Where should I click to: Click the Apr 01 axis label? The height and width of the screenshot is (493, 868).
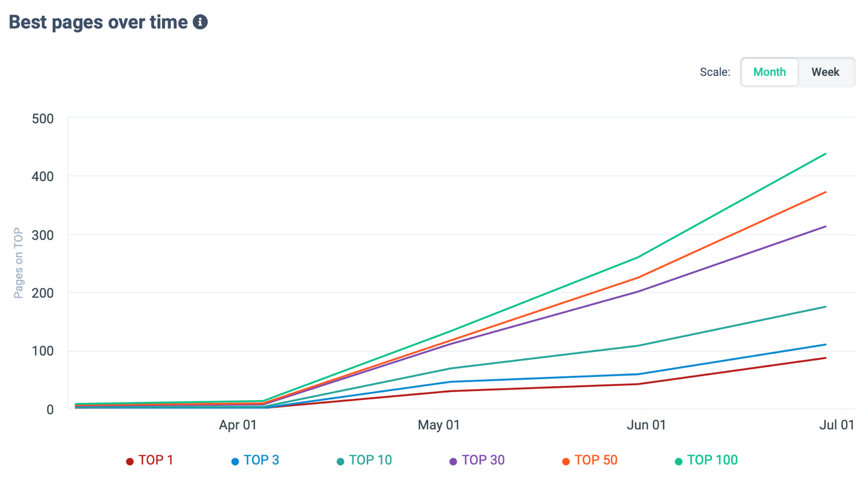238,425
